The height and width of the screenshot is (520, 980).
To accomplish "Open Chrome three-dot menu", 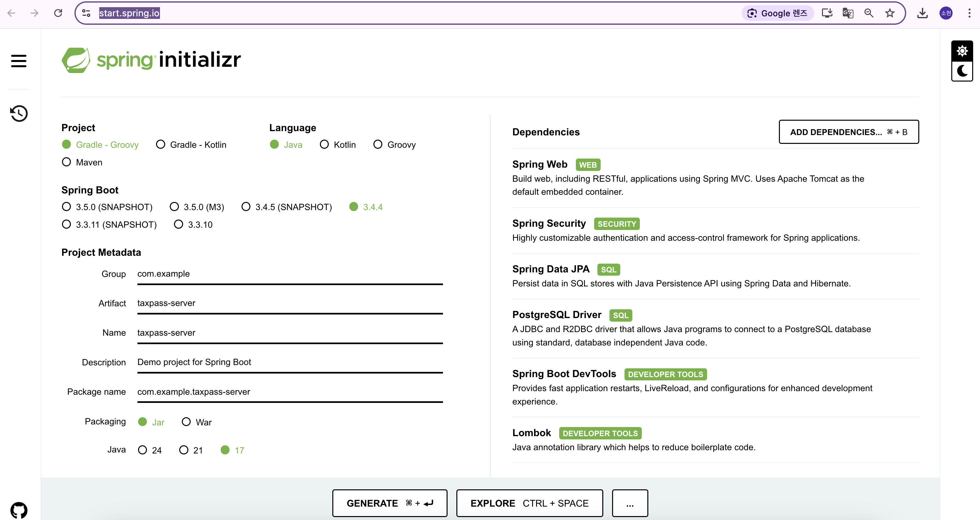I will [969, 13].
